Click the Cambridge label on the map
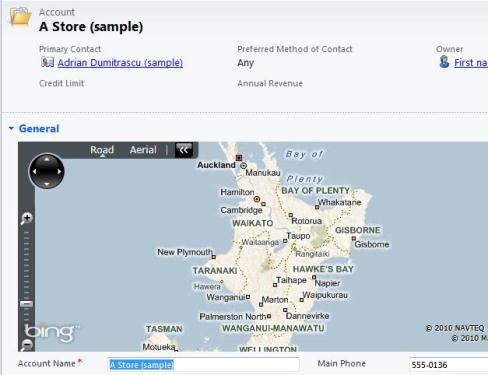Screen dimensions: 488x375 point(241,210)
